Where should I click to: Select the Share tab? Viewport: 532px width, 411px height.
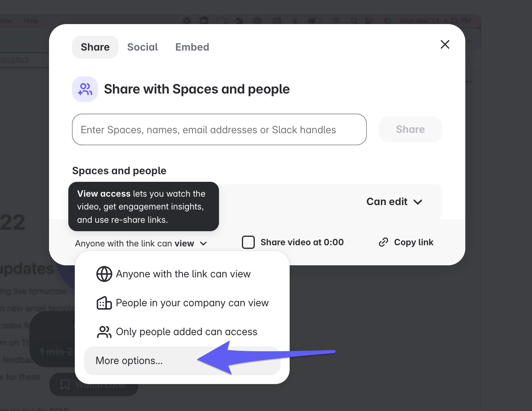click(x=95, y=47)
